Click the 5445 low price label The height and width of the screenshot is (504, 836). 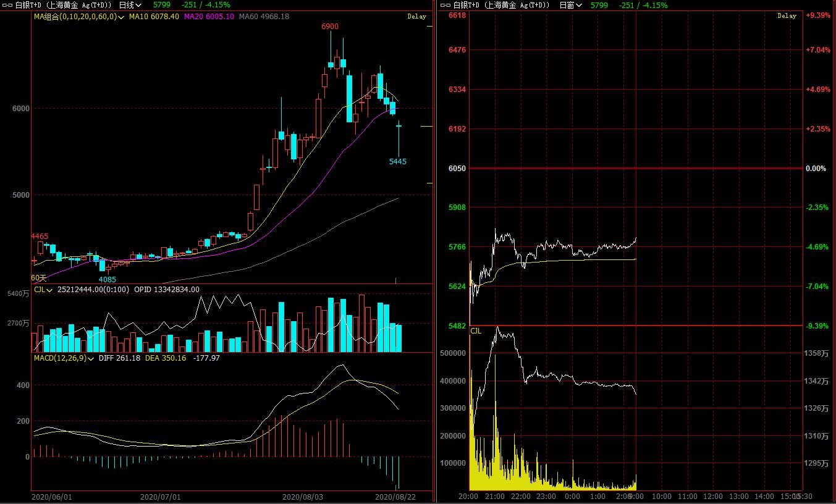coord(398,161)
